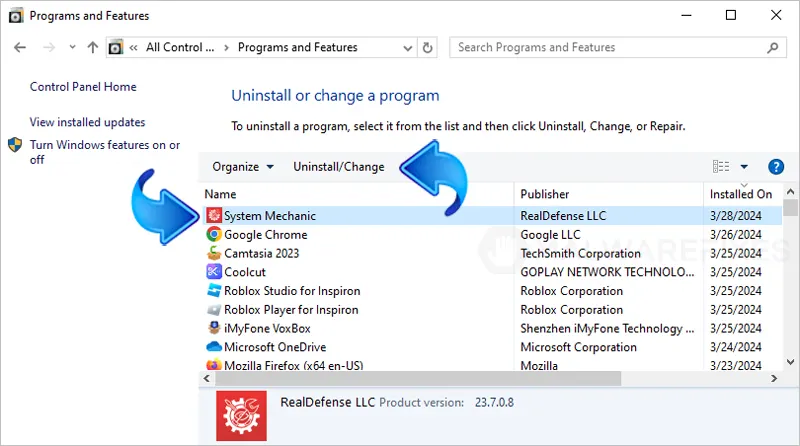
Task: Sort by the Publisher column header
Action: click(544, 194)
